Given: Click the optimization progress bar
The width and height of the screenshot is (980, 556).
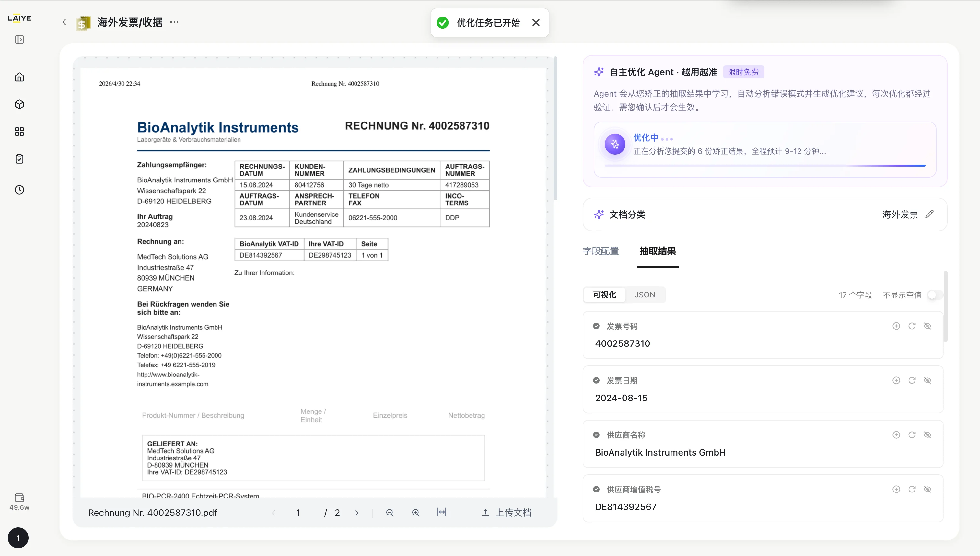Looking at the screenshot, I should (765, 166).
